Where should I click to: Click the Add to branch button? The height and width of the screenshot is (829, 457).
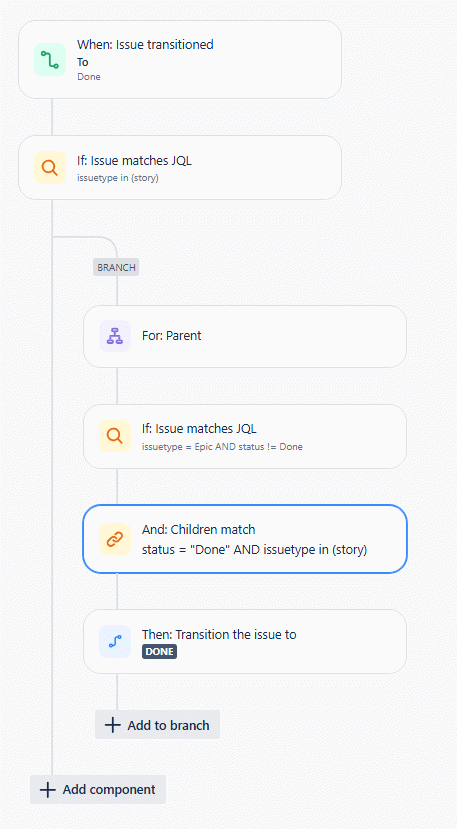[158, 725]
